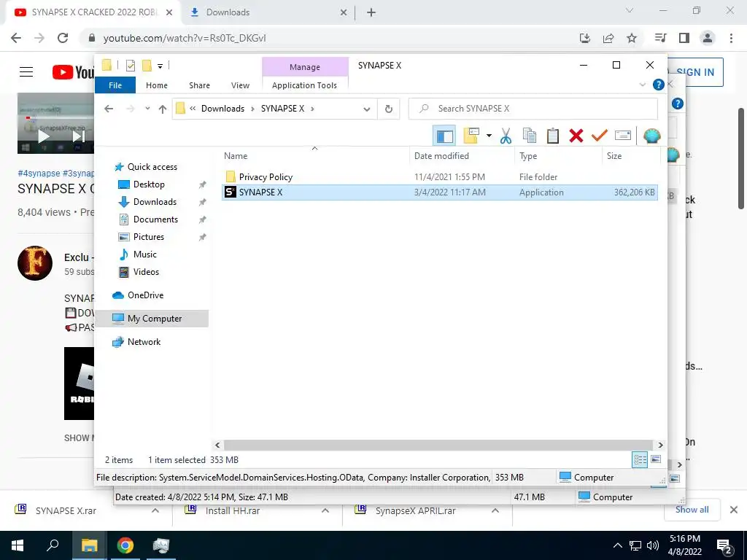Click the blue shell toolbar icon
This screenshot has width=747, height=560.
[x=651, y=136]
